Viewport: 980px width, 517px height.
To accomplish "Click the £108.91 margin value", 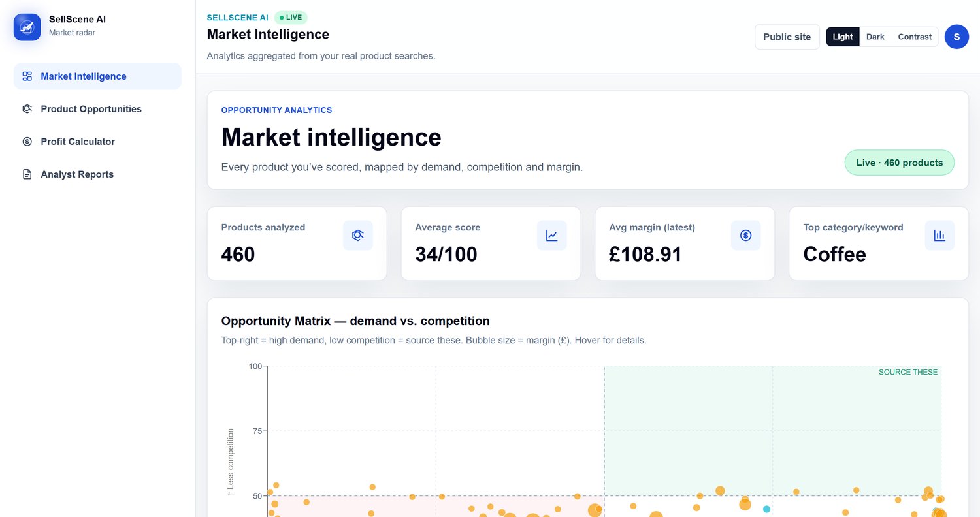I will click(645, 254).
